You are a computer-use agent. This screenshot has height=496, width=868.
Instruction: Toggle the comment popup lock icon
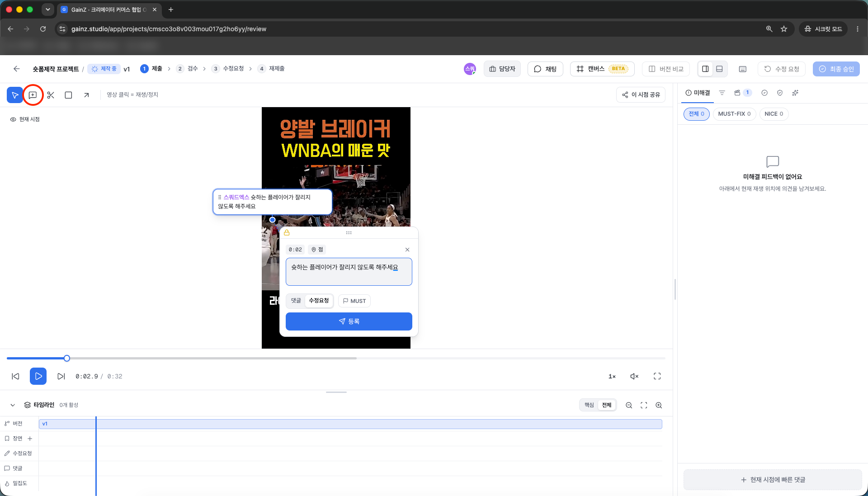pyautogui.click(x=287, y=233)
